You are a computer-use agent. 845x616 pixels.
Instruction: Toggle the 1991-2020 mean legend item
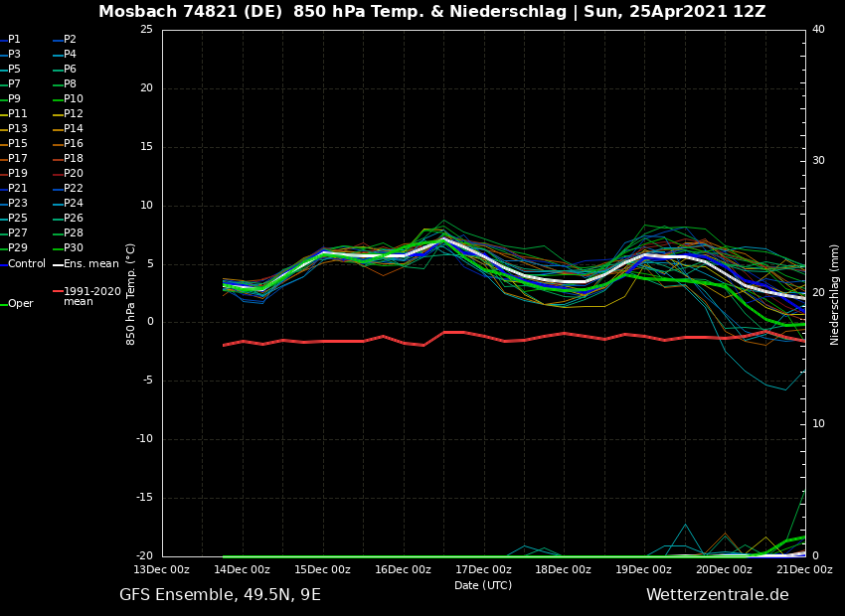(x=91, y=296)
